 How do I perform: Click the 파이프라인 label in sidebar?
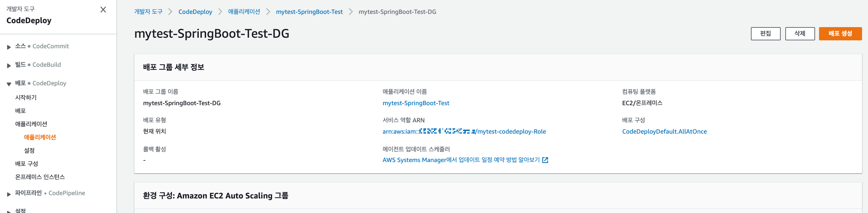(x=28, y=193)
